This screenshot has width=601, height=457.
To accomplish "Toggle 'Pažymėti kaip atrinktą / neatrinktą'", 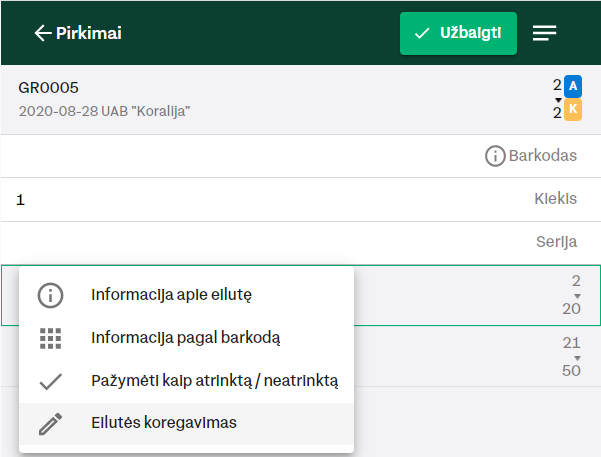I will 214,381.
